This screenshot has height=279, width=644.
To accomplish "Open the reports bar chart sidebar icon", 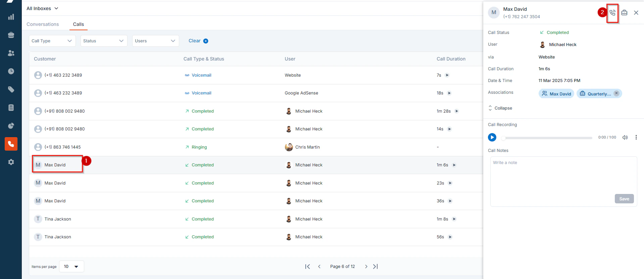I will click(x=11, y=17).
